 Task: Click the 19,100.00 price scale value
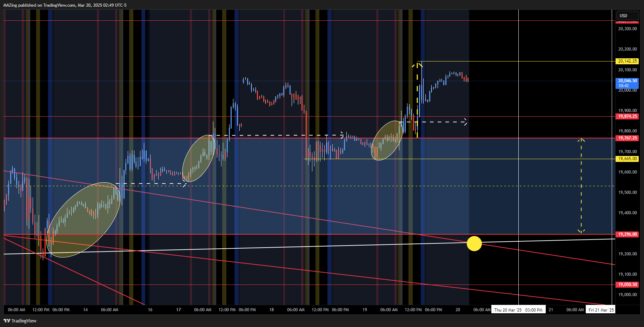coord(628,274)
